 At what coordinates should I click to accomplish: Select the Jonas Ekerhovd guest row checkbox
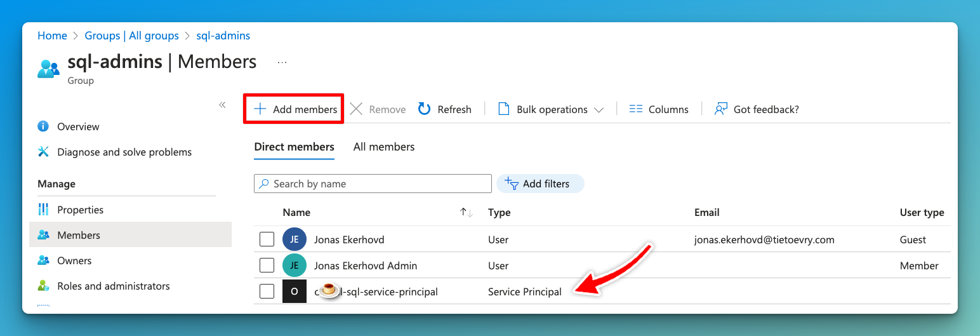tap(267, 239)
